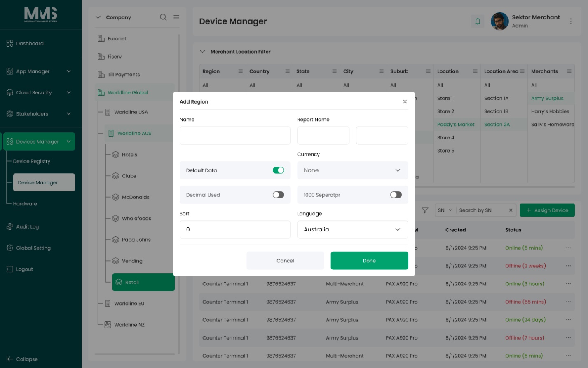Screen dimensions: 588x368
Task: Click the Region column menu icon
Action: pos(240,71)
